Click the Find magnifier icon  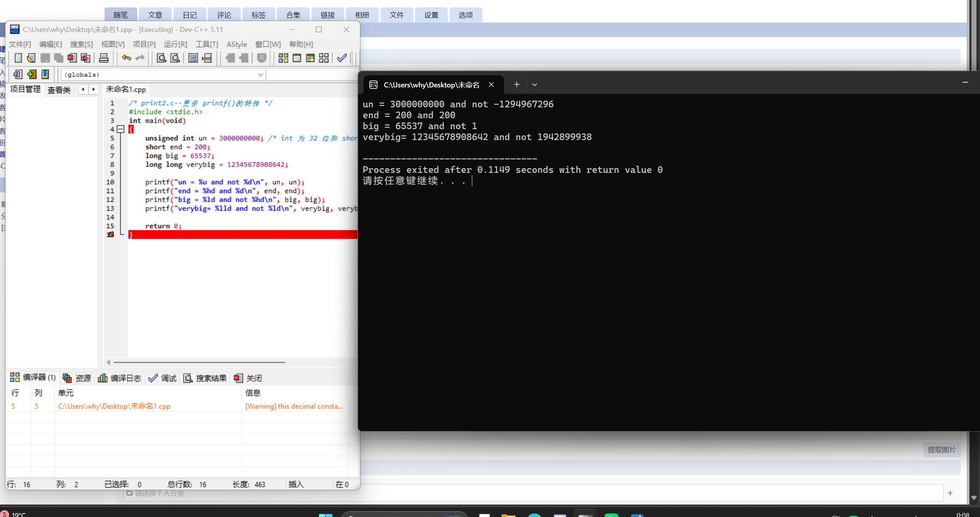(x=161, y=58)
